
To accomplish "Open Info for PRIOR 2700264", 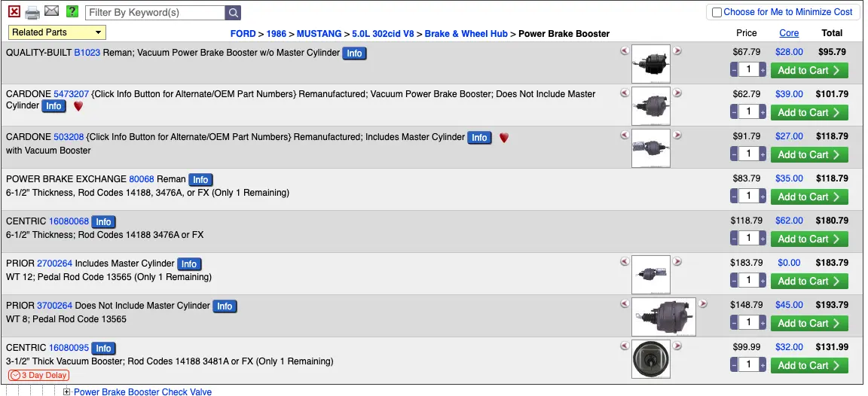I will (x=189, y=264).
